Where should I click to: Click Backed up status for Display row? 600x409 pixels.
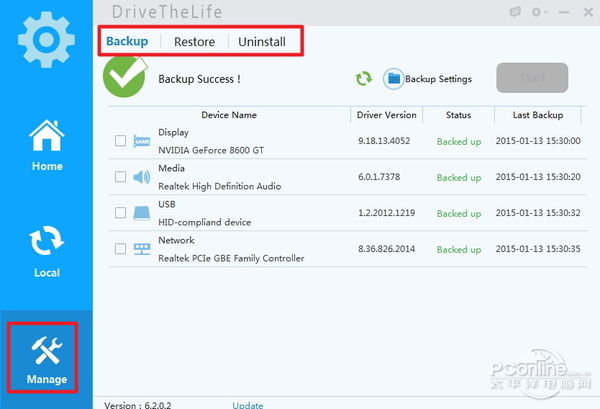click(459, 142)
